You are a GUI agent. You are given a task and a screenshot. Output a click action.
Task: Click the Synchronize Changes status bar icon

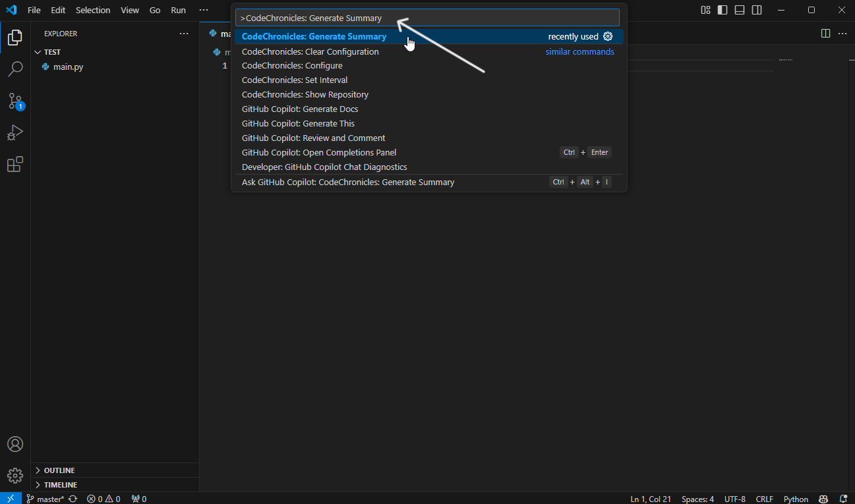(73, 499)
